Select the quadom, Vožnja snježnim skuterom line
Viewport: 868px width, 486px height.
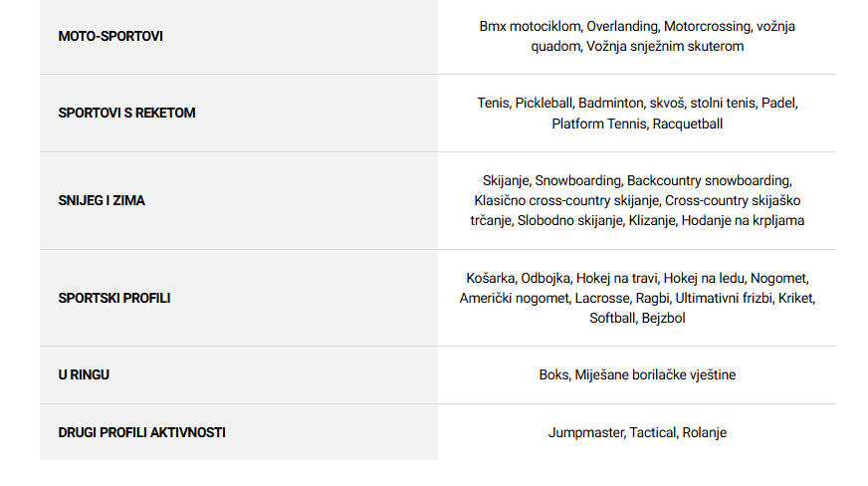pos(637,46)
